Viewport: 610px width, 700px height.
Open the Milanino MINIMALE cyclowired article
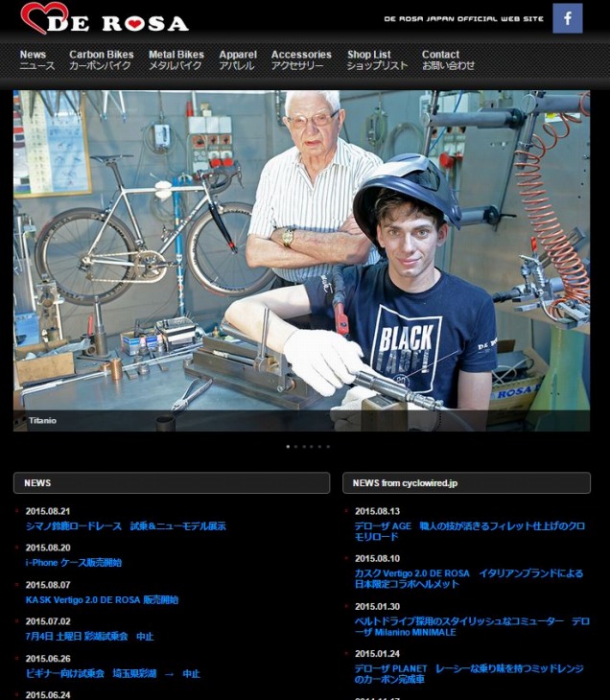472,627
